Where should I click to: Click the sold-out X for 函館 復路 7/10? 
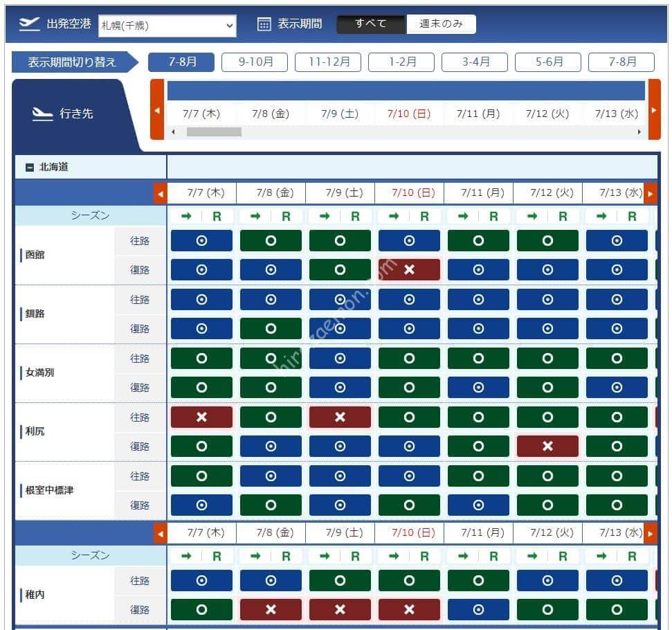(409, 270)
